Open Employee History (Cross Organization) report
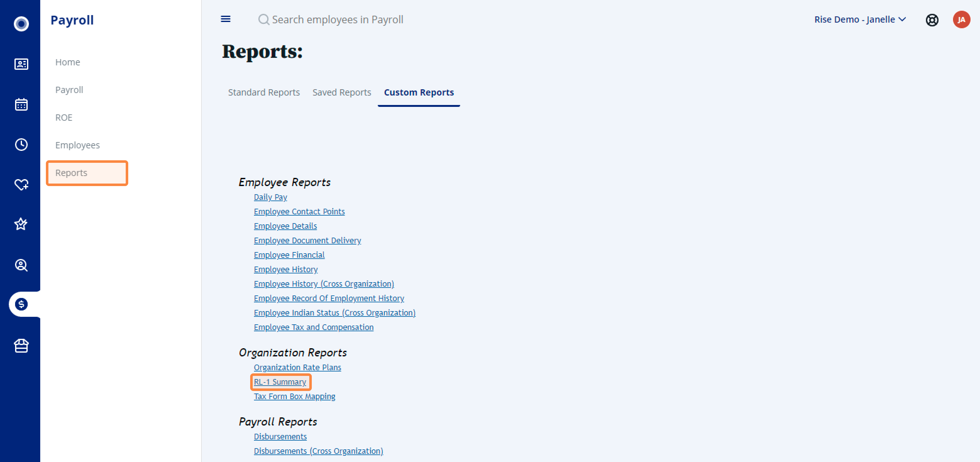The image size is (980, 462). 324,284
